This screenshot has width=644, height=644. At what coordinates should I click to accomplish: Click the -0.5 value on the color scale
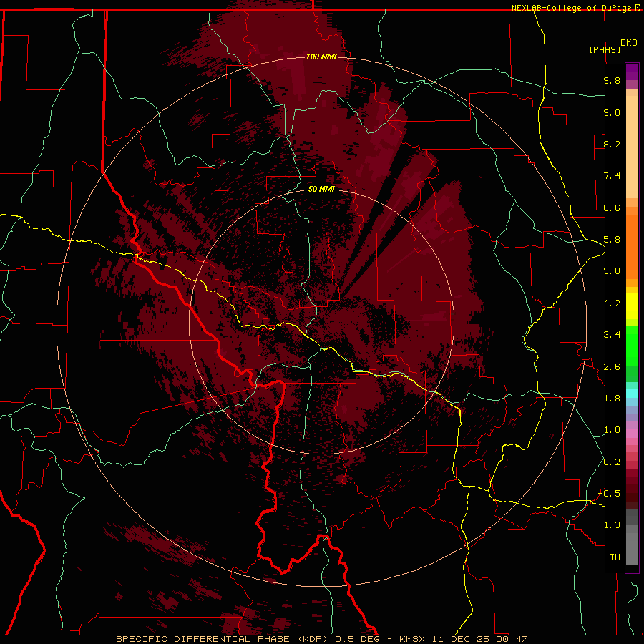609,494
